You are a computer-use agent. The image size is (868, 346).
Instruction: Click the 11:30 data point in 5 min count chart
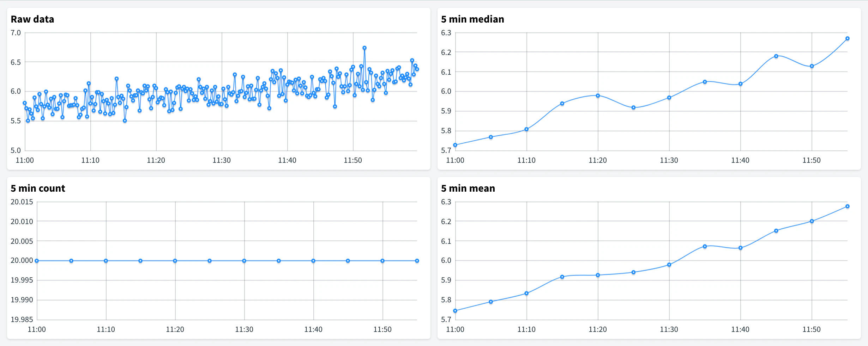pyautogui.click(x=244, y=261)
